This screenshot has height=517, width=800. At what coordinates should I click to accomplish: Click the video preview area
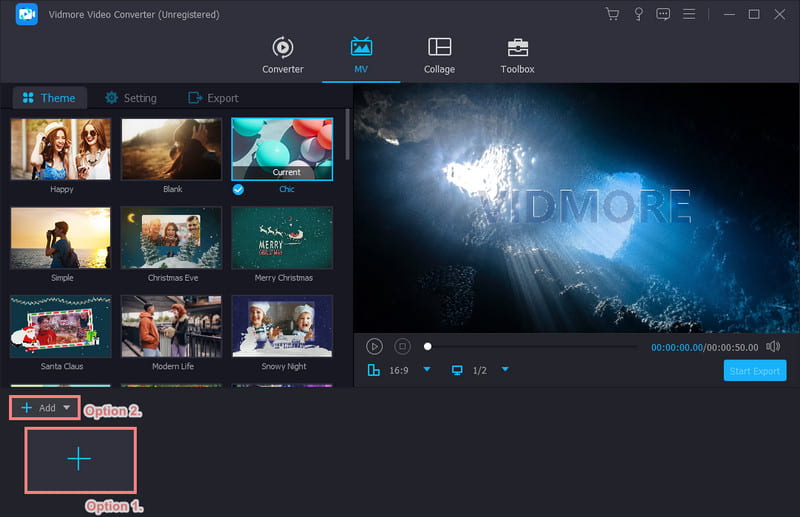577,208
